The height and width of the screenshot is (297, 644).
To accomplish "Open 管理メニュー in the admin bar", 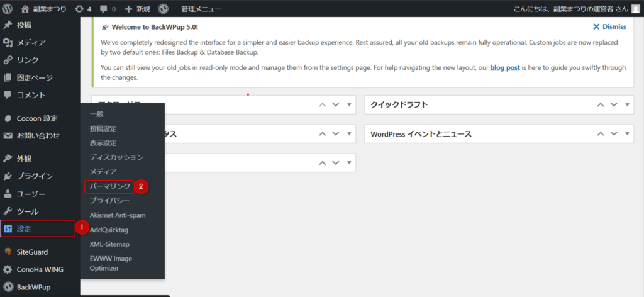I will coord(201,9).
